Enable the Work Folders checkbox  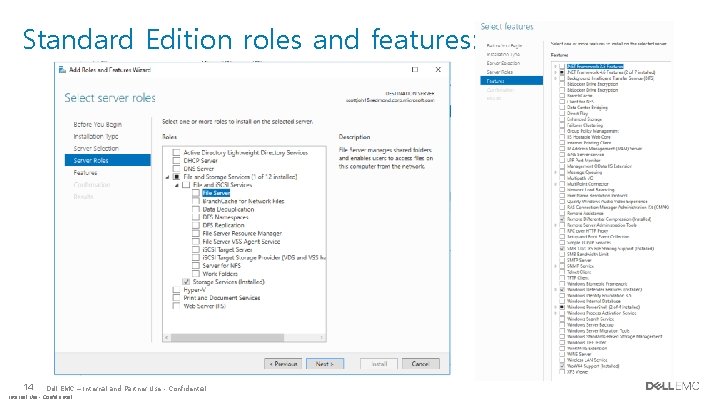pos(196,274)
